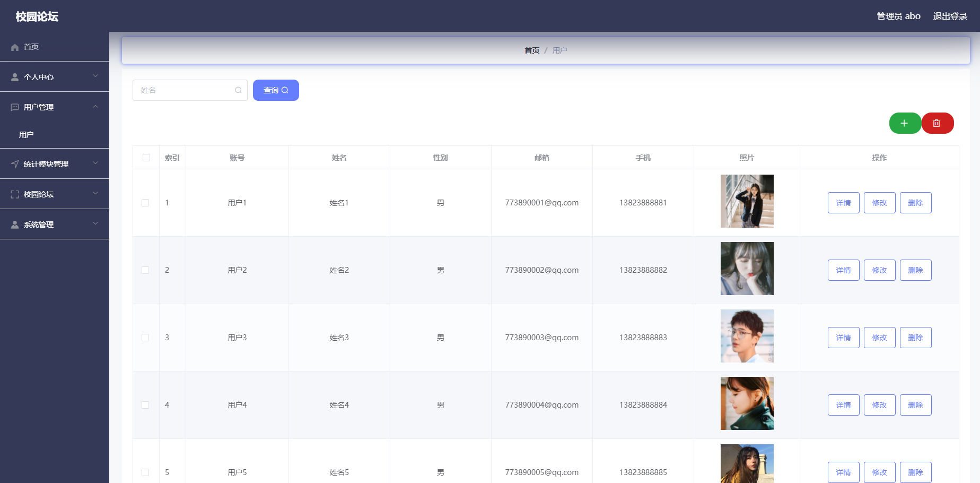Open the 首页 sidebar menu item
Image resolution: width=980 pixels, height=483 pixels.
coord(55,47)
